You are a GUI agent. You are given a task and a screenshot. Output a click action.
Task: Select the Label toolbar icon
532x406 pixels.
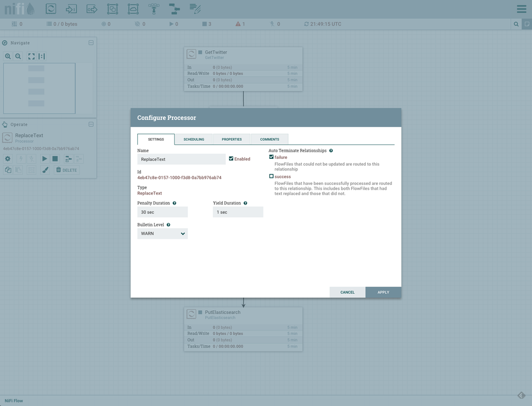point(195,9)
